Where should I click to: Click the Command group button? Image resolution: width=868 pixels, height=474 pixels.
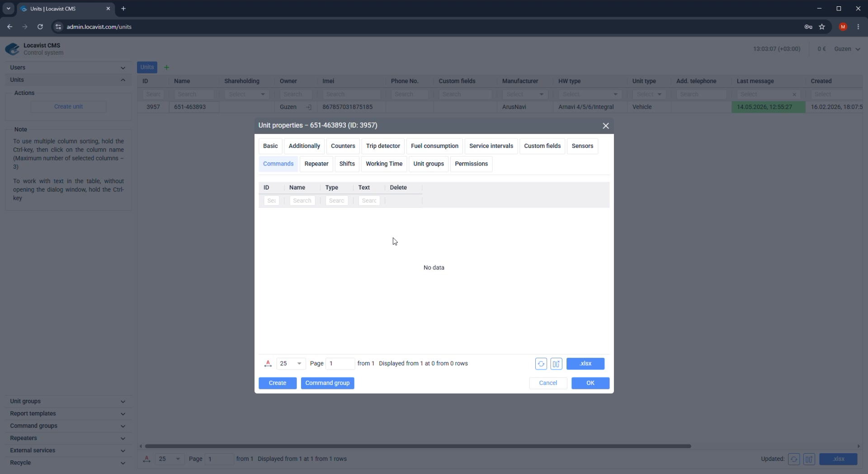[327, 383]
